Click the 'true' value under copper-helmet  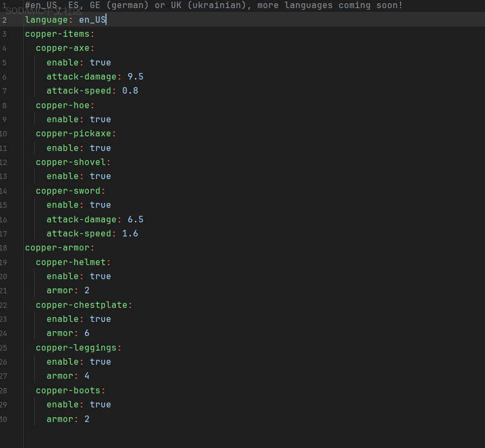point(100,276)
